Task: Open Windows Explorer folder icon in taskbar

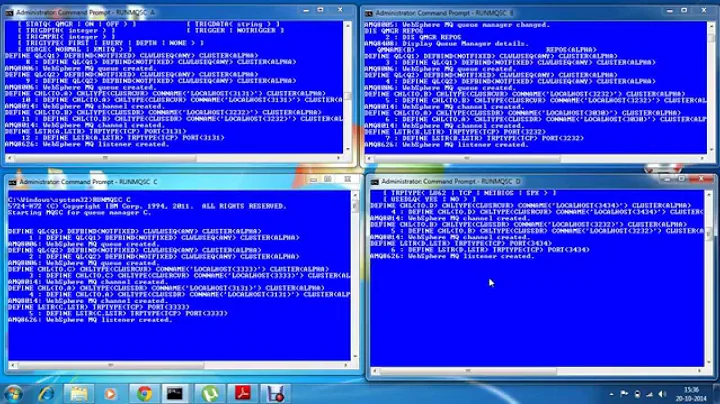Action: pyautogui.click(x=79, y=394)
